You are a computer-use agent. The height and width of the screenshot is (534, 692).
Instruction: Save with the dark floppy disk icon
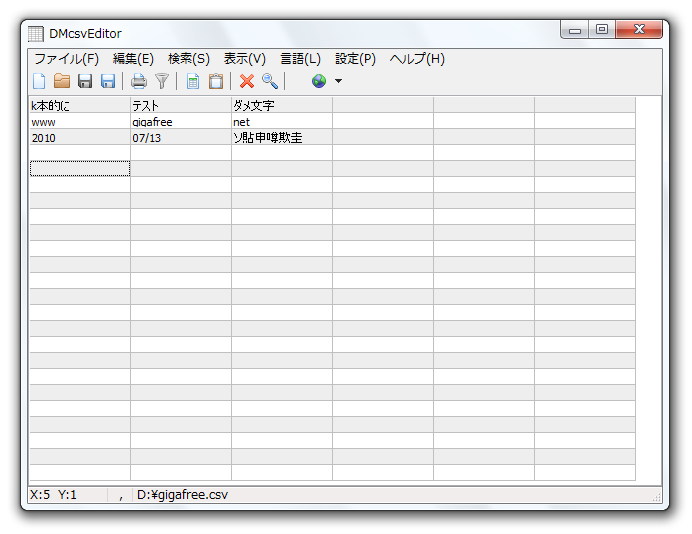coord(85,81)
